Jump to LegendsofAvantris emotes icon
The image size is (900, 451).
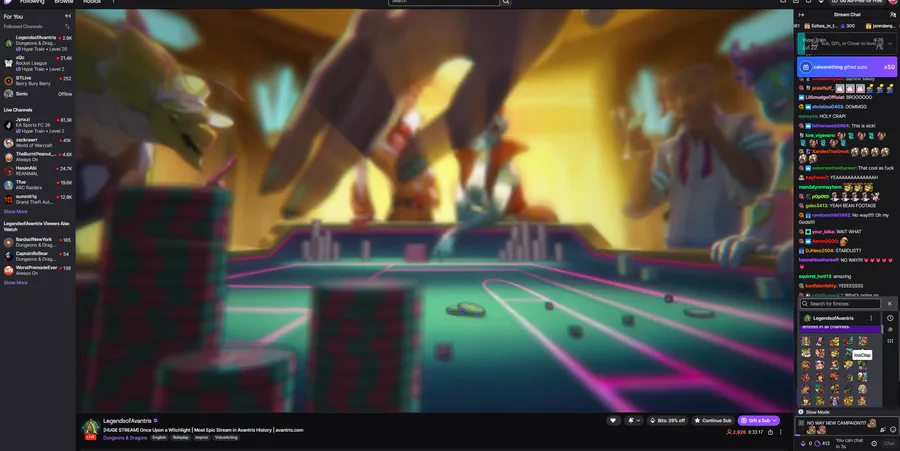coord(890,329)
